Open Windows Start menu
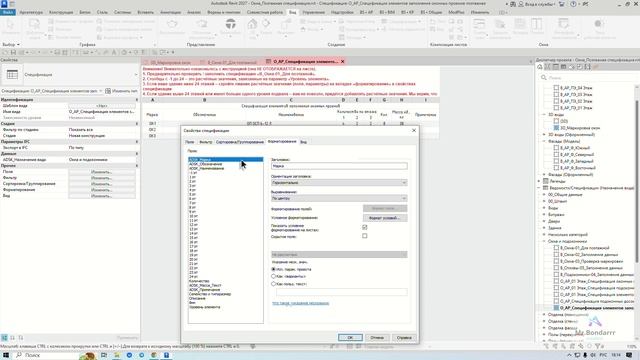Screen dimensions: 640x360 pos(6,355)
